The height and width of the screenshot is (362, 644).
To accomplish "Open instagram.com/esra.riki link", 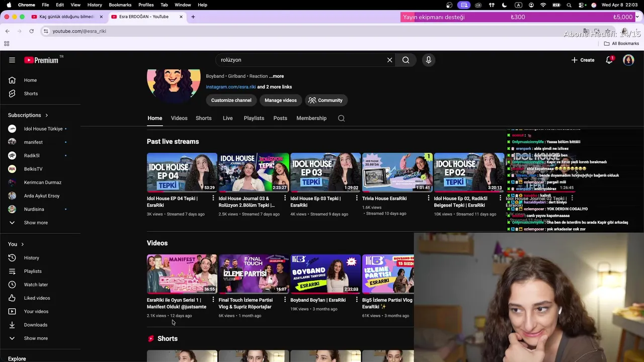I will [230, 87].
